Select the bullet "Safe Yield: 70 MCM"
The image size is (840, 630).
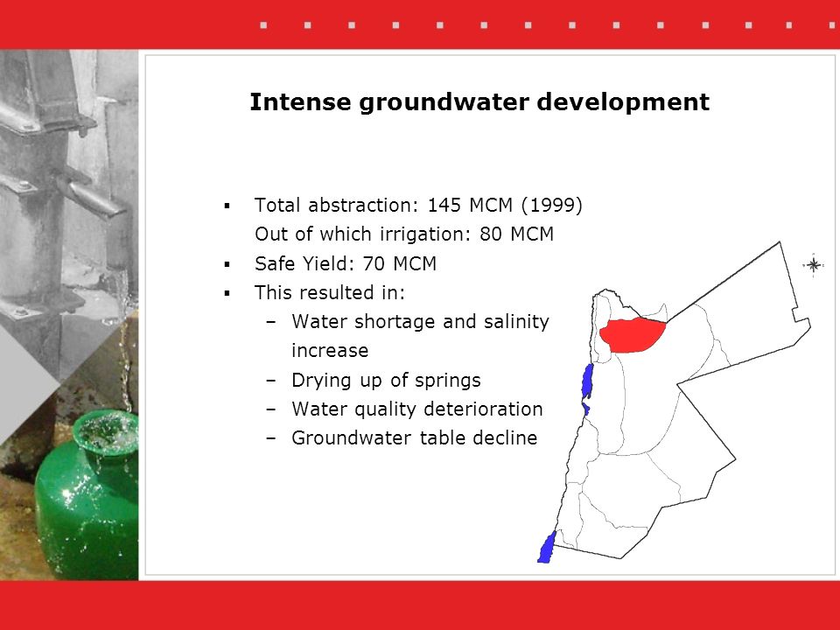tap(346, 263)
